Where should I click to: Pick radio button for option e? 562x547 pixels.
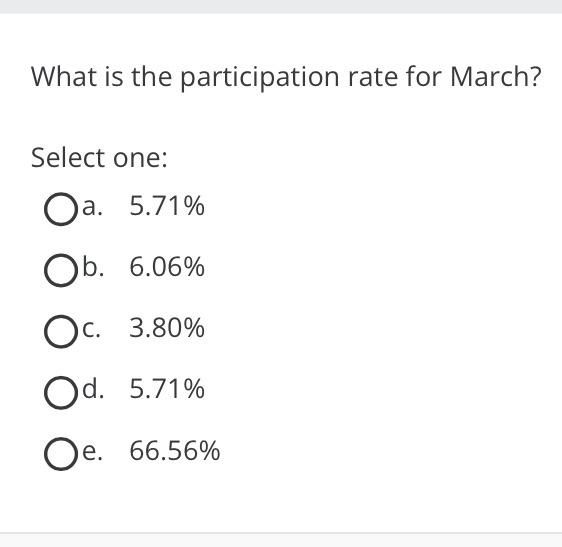(x=61, y=454)
